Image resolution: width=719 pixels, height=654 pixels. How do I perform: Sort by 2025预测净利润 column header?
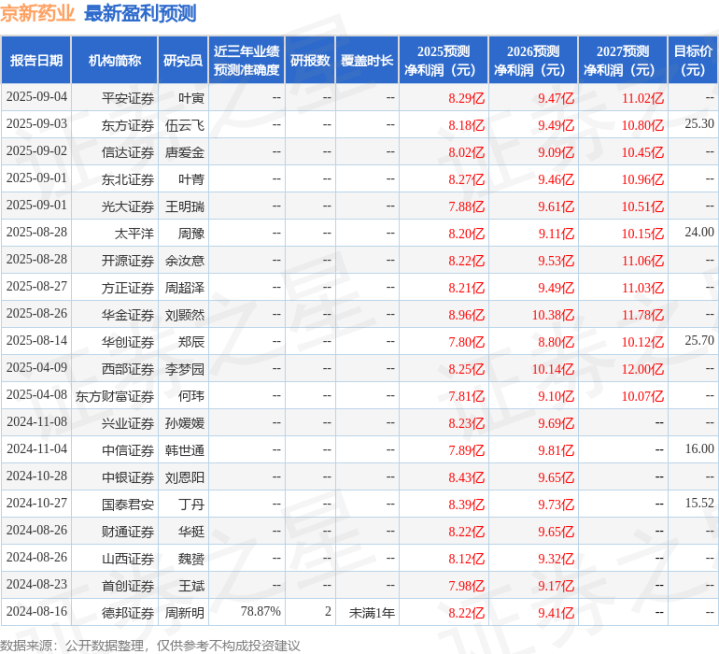444,60
